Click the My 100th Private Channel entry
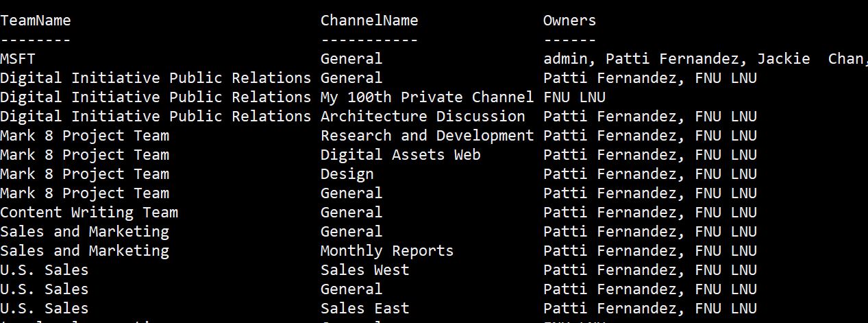Viewport: 868px width, 323px height. (x=426, y=97)
